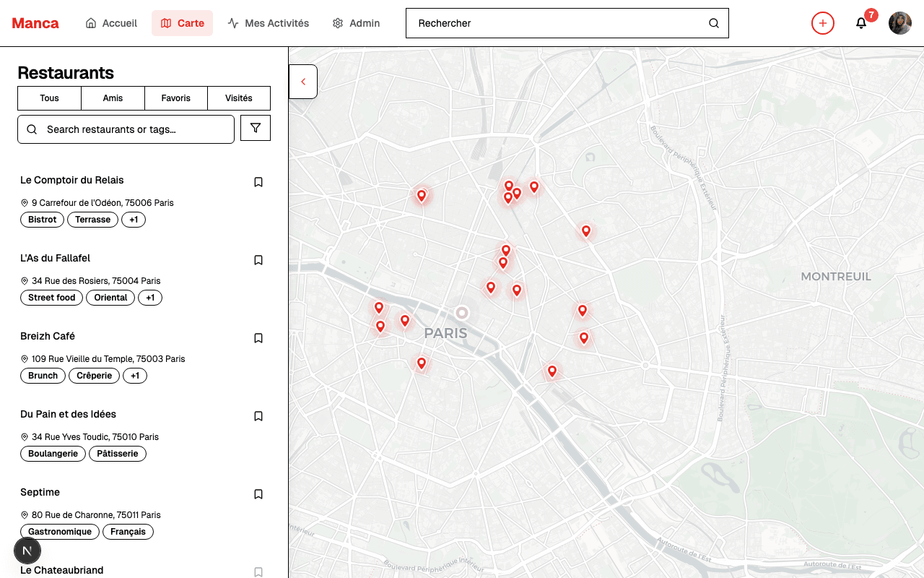Select the Street food tag

coord(51,297)
